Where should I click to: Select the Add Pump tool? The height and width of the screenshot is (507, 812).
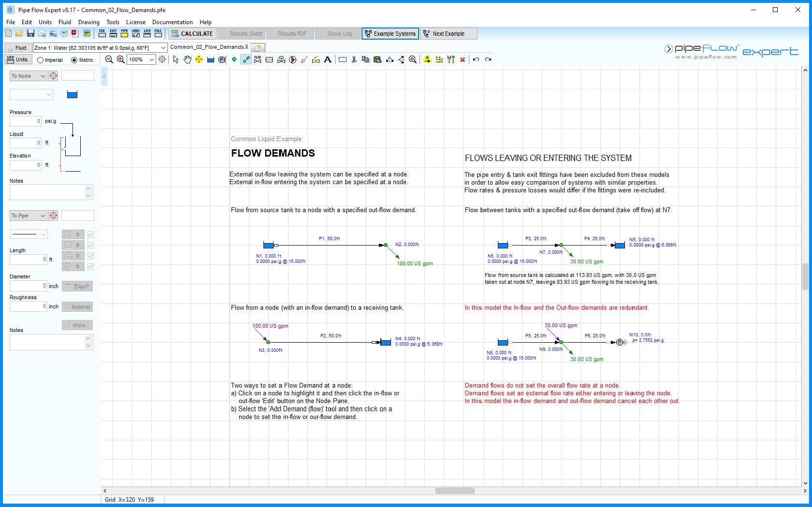[293, 59]
